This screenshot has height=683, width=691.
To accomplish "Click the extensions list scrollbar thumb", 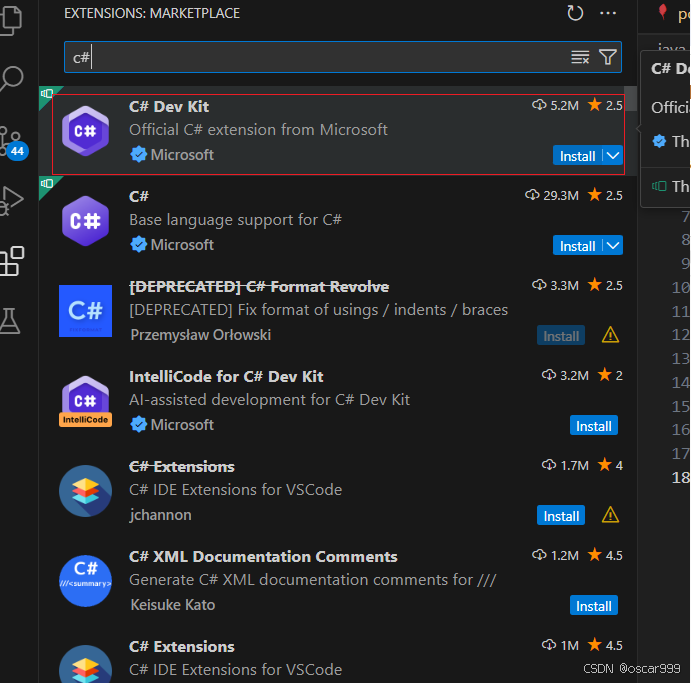I will click(x=631, y=99).
